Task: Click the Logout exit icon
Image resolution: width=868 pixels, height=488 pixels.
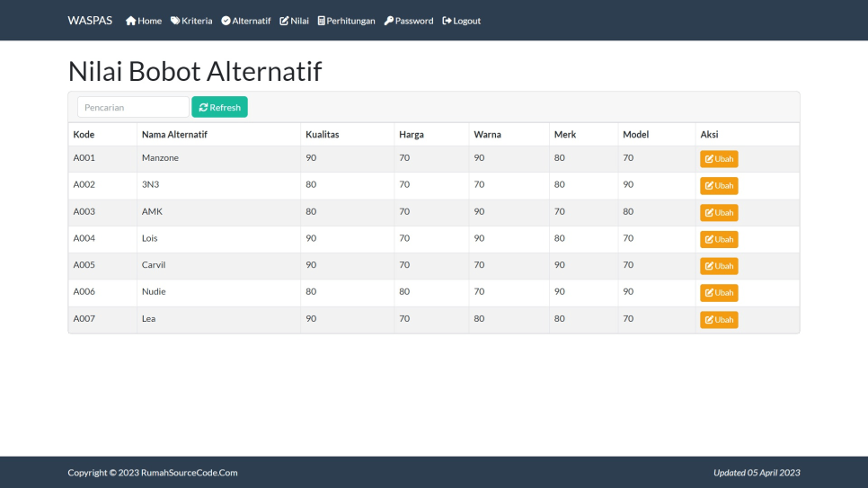Action: pyautogui.click(x=447, y=21)
